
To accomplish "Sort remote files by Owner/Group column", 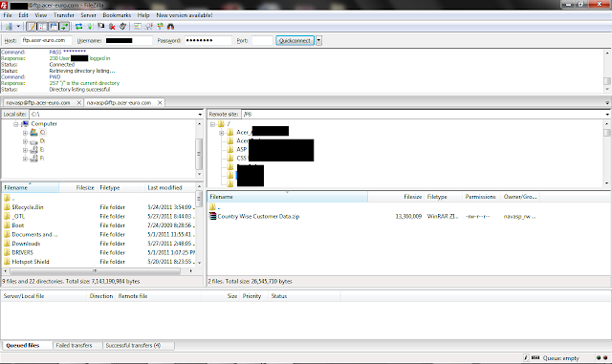I will pos(520,197).
